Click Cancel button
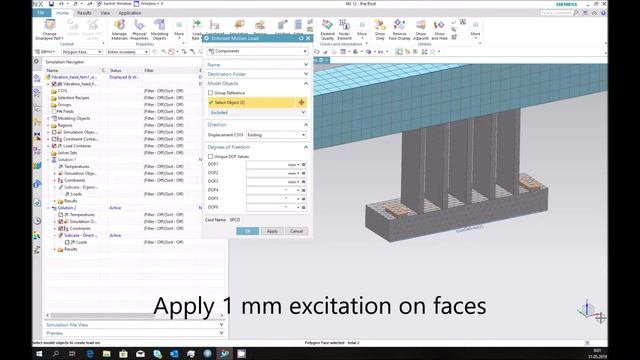The height and width of the screenshot is (360, 640). tap(297, 231)
